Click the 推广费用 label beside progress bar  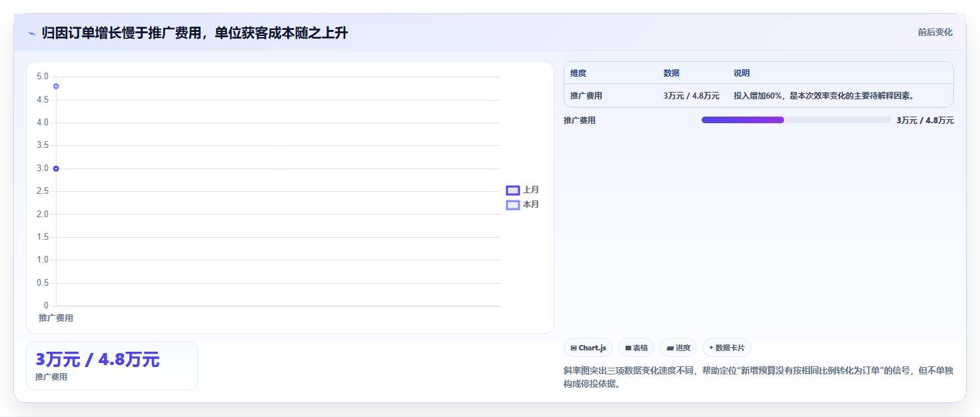(x=580, y=121)
